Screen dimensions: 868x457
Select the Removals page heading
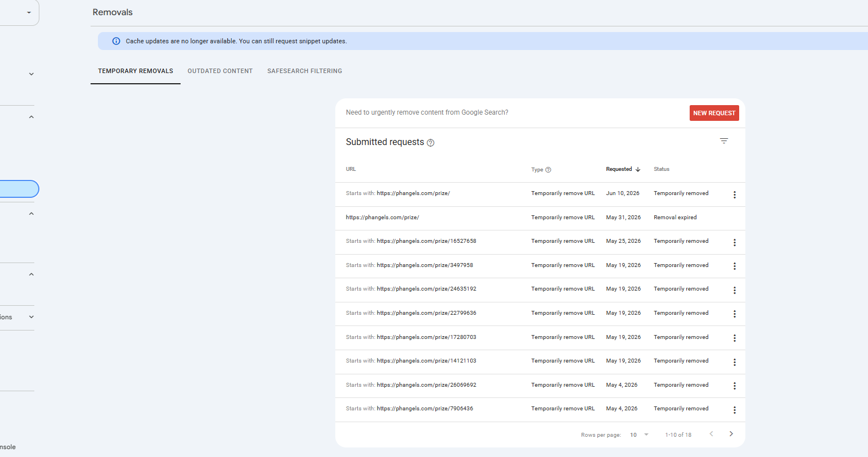click(x=113, y=12)
